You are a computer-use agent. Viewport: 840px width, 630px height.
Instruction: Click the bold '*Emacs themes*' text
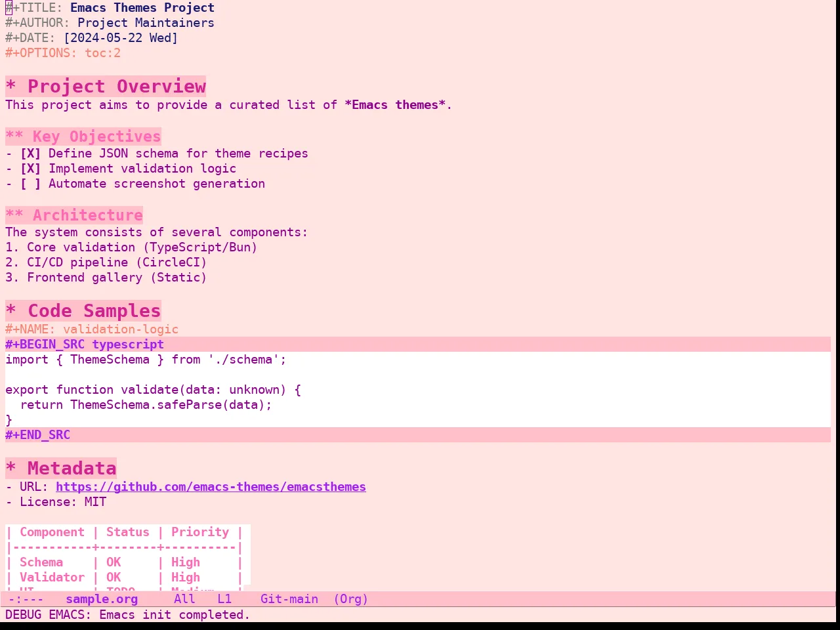point(395,105)
